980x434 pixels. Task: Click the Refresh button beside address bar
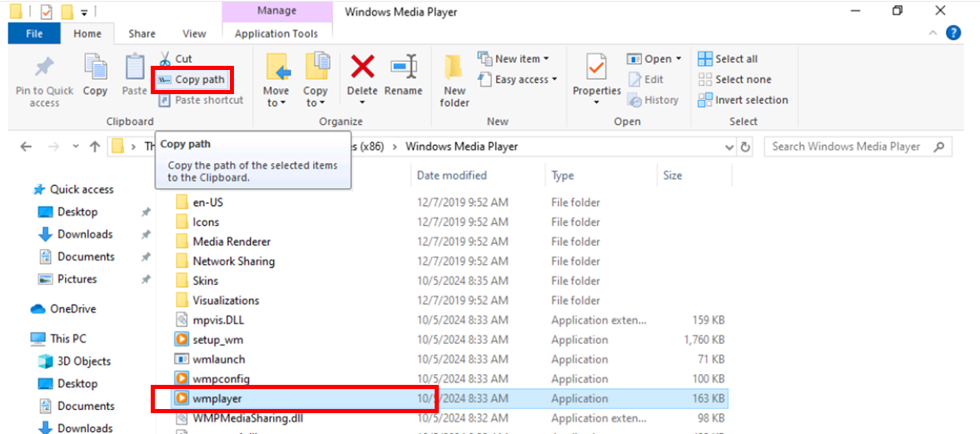point(746,147)
